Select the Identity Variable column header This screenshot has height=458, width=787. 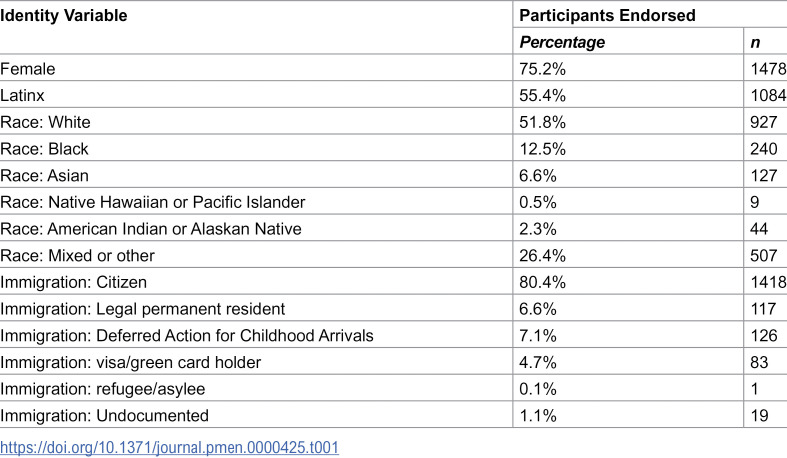[64, 16]
